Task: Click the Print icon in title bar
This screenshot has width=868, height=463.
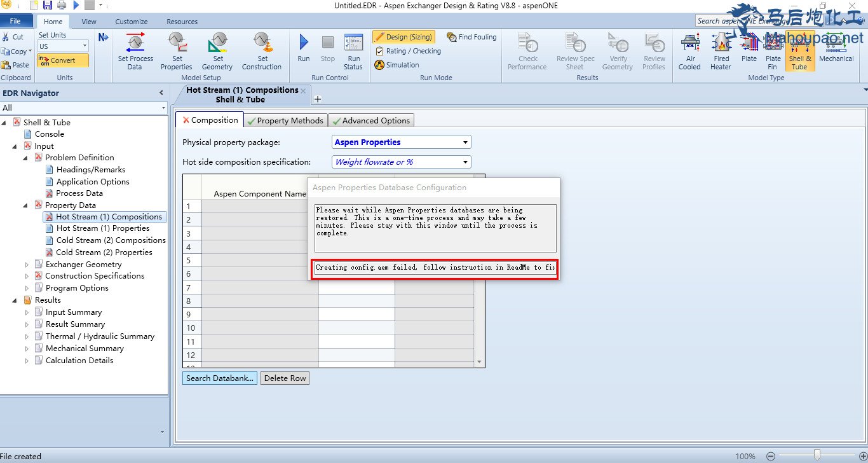Action: click(62, 5)
